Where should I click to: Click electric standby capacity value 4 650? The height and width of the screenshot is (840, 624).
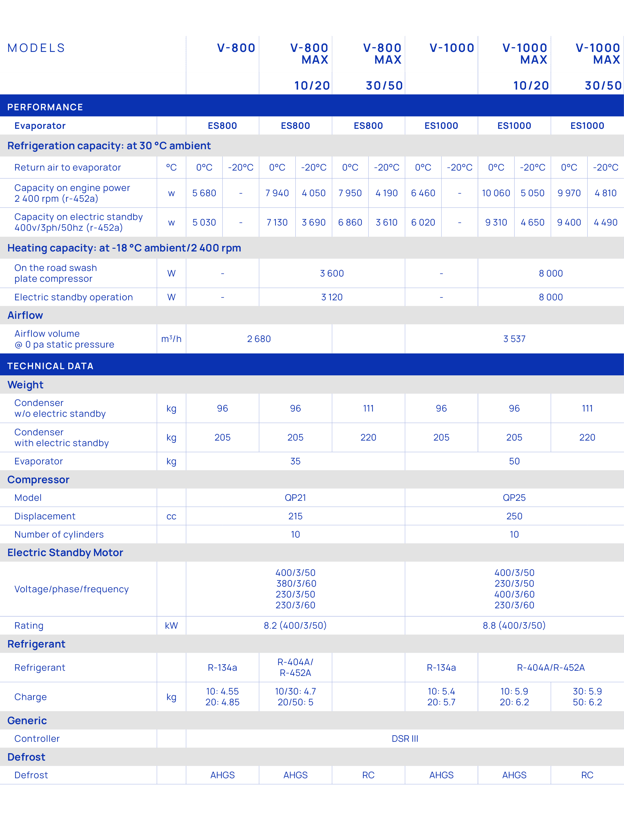(532, 222)
